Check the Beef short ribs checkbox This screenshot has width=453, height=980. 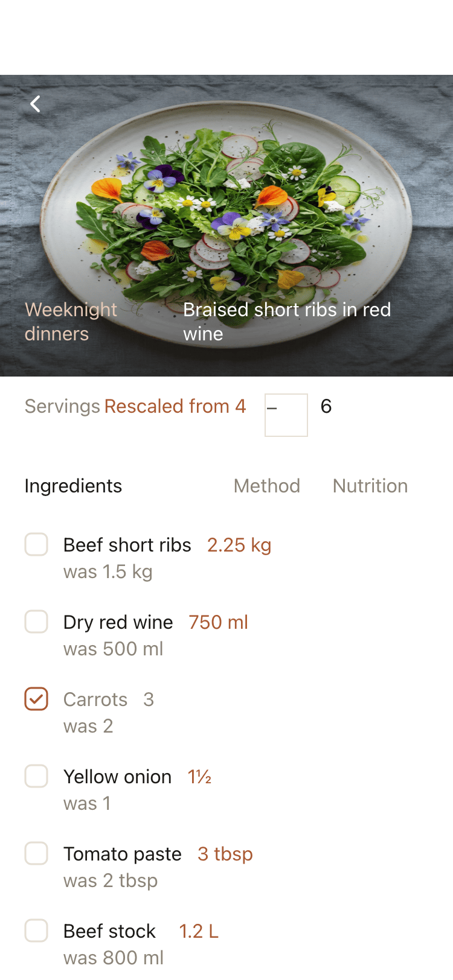coord(36,544)
